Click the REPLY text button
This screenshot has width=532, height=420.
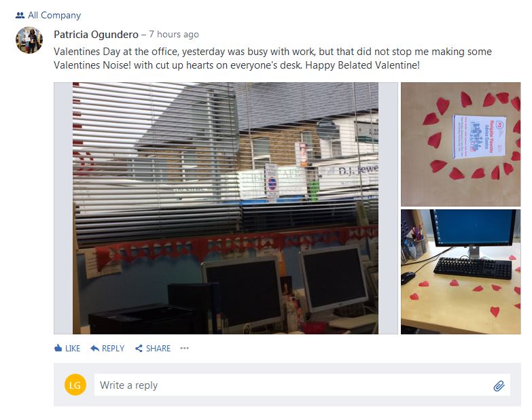113,349
